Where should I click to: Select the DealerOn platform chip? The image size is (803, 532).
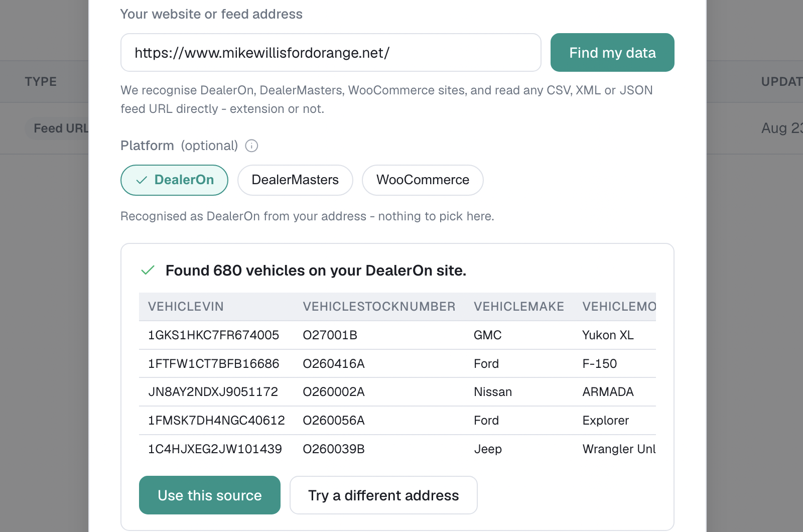pyautogui.click(x=174, y=180)
